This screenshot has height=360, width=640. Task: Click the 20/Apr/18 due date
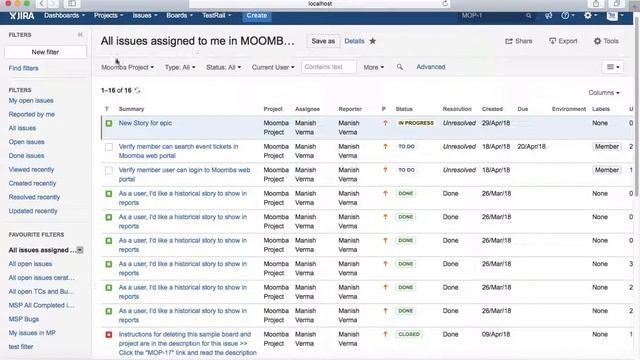531,147
